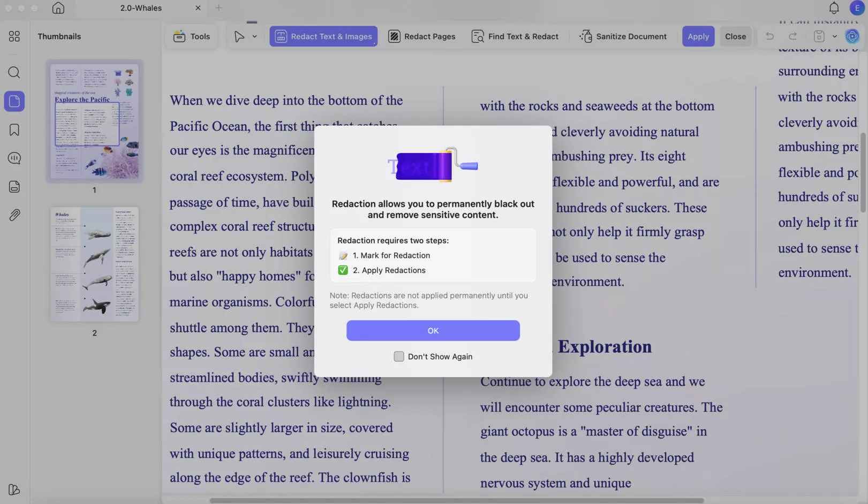
Task: Select page 2 thumbnail
Action: [94, 264]
